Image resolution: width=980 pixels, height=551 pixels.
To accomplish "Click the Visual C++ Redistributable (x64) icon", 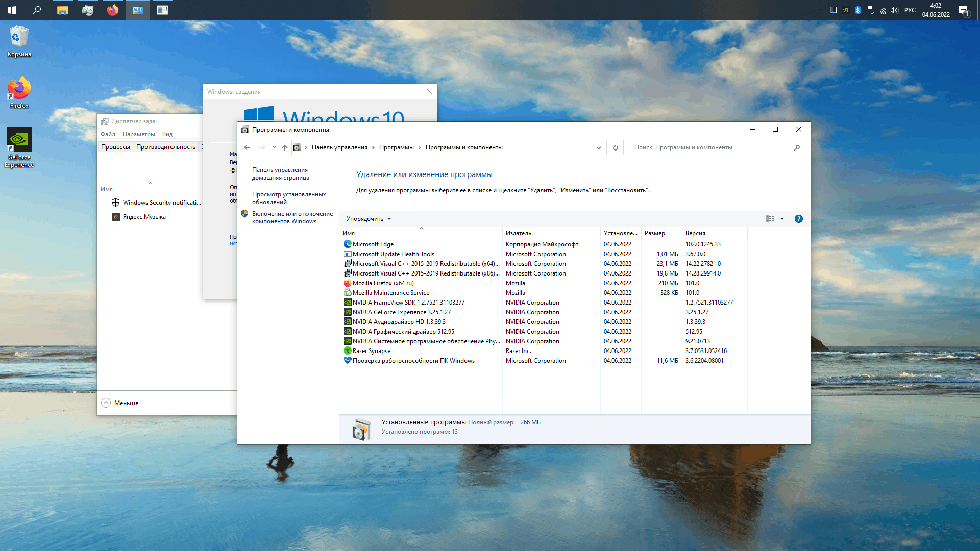I will coord(348,264).
